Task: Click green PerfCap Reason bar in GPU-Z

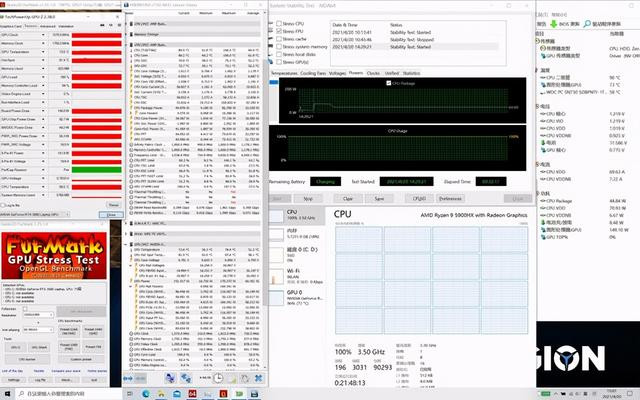Action: click(x=96, y=170)
